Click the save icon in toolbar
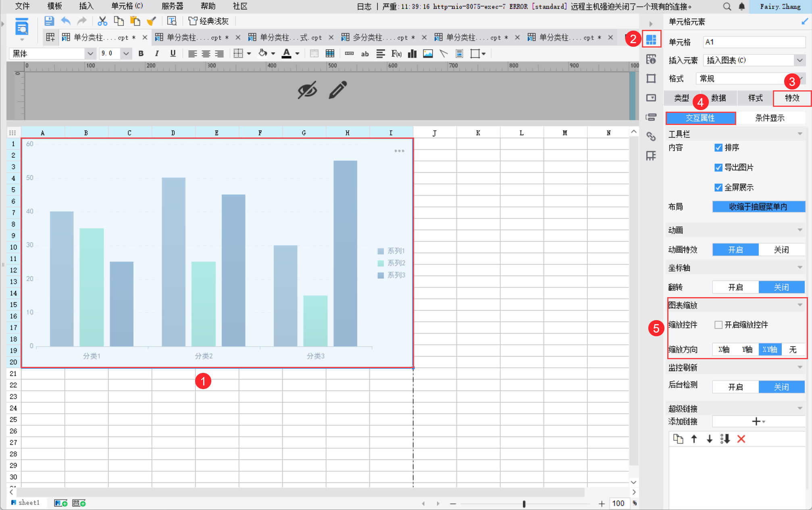 click(49, 21)
